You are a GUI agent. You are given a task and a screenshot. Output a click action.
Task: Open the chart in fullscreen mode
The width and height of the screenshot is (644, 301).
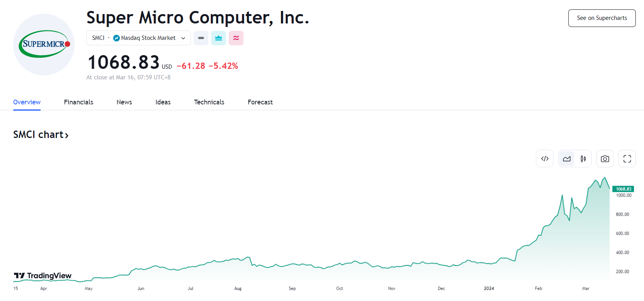[x=627, y=159]
